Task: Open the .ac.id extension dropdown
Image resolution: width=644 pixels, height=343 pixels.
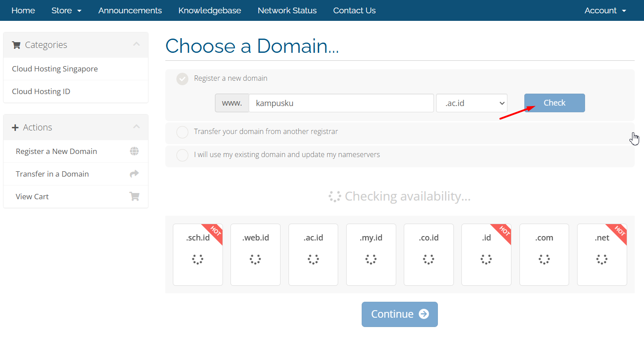Action: [472, 103]
